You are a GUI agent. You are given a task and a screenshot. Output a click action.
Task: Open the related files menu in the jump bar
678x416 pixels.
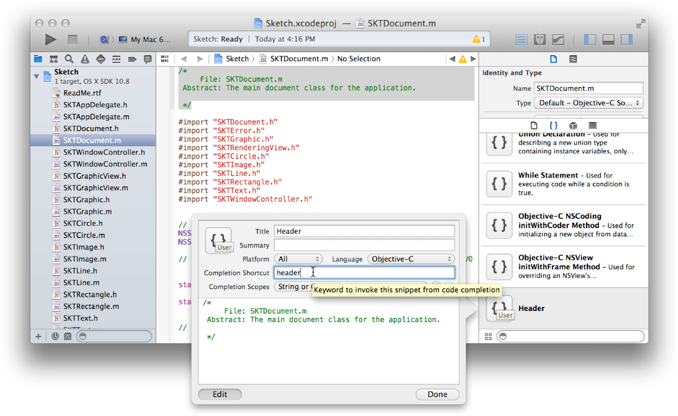point(165,59)
